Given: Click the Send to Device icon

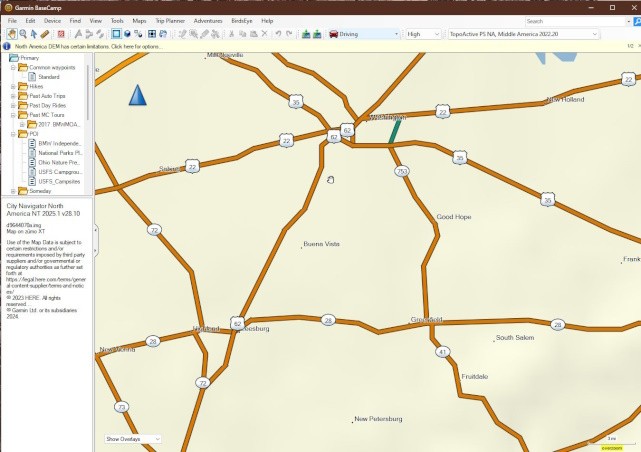Looking at the screenshot, I should point(306,34).
